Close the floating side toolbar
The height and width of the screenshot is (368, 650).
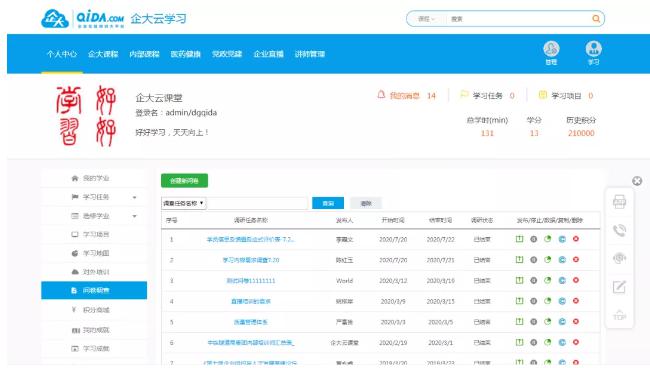tap(637, 181)
